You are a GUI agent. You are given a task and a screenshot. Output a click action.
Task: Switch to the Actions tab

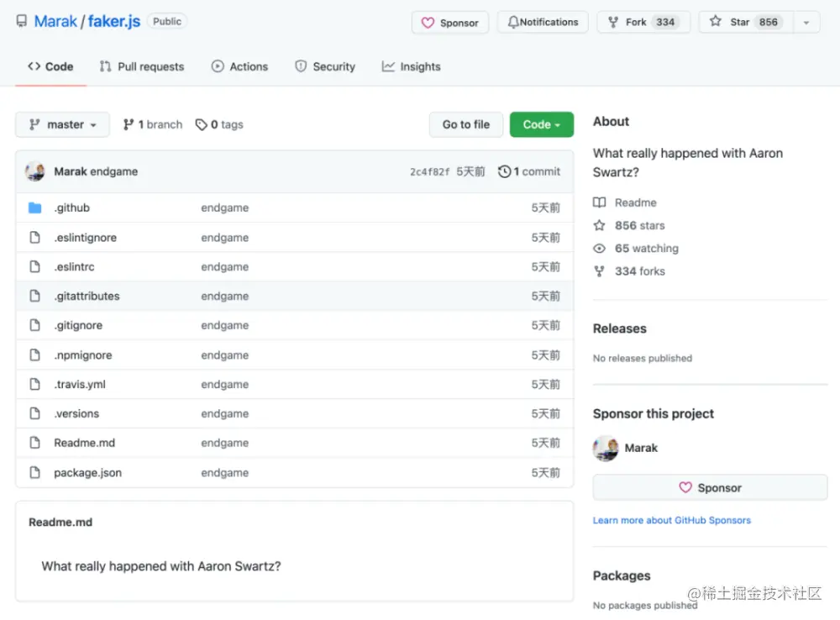[x=239, y=66]
